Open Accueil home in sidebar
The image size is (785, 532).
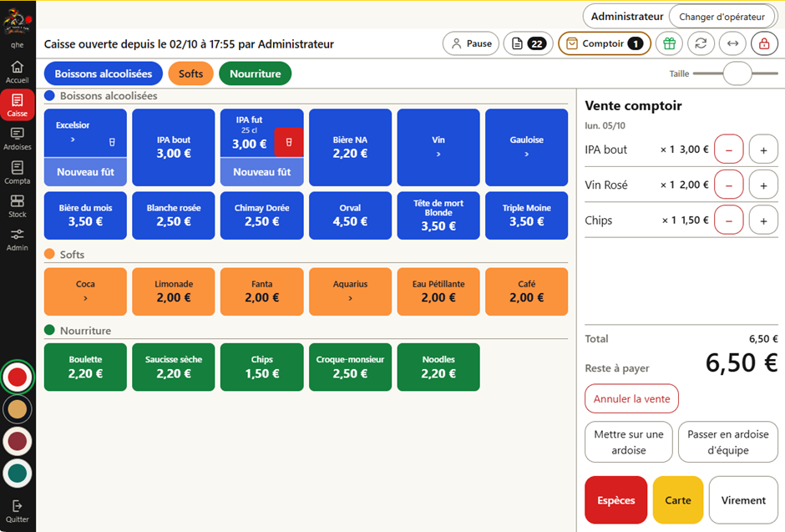[x=18, y=72]
